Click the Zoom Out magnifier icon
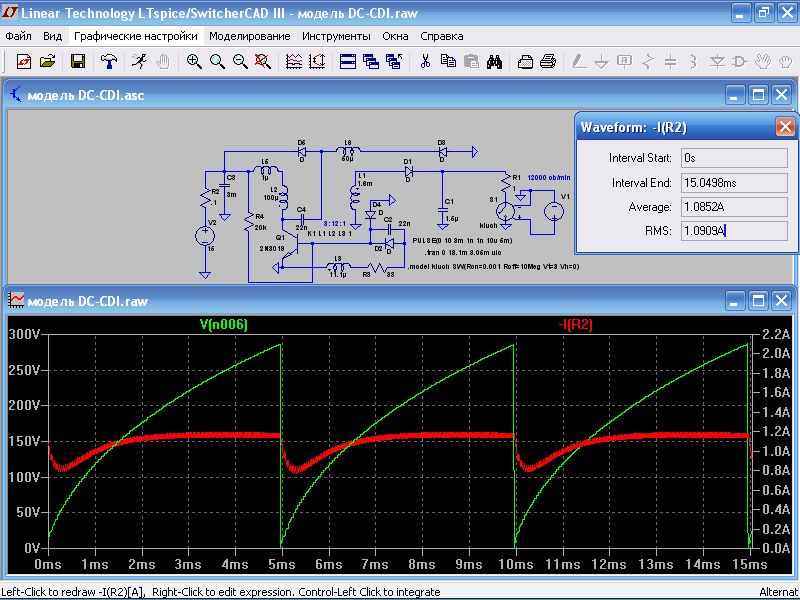This screenshot has width=800, height=600. (x=240, y=62)
